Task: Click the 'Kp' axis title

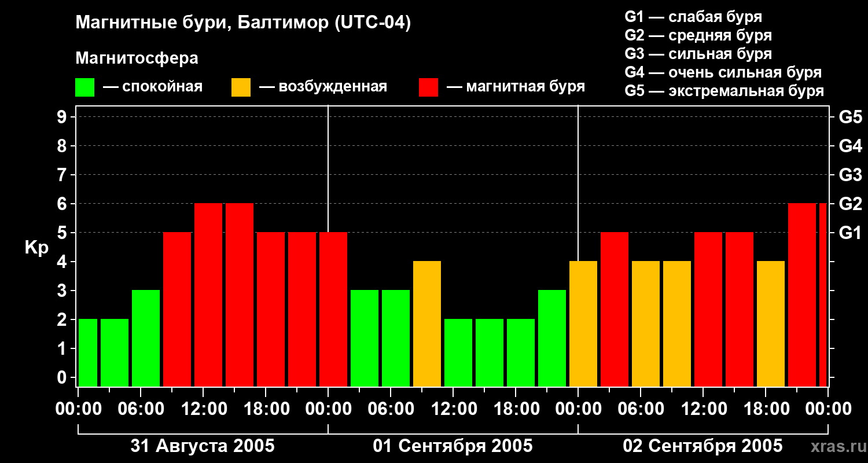Action: (x=36, y=248)
